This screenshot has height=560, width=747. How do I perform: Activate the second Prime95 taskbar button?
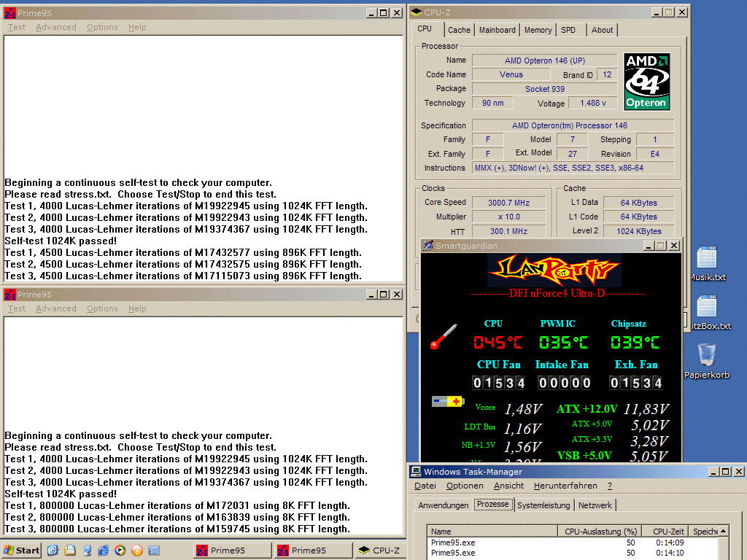[314, 551]
